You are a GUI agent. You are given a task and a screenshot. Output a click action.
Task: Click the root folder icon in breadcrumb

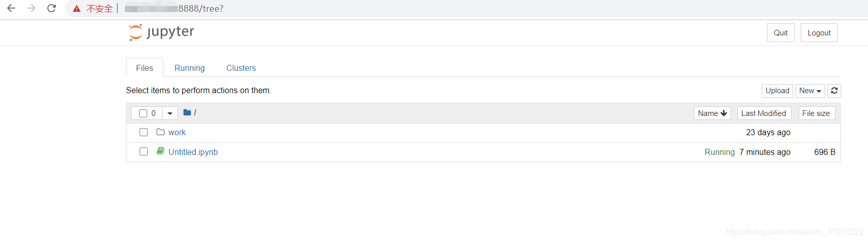(x=187, y=112)
